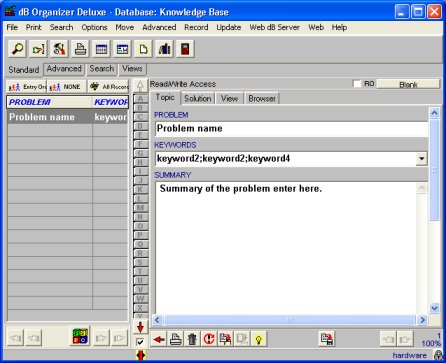This screenshot has height=363, width=446.
Task: Click the red door exit icon
Action: coord(185,49)
